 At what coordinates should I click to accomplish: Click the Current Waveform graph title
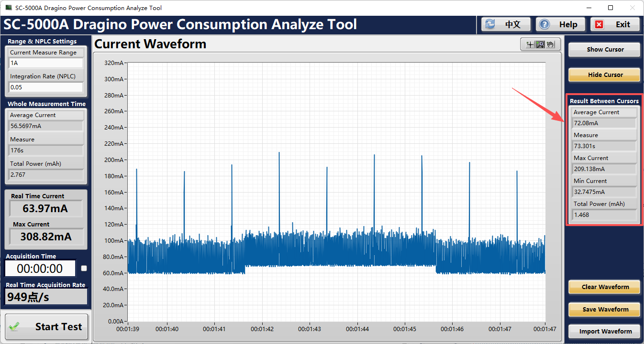150,44
